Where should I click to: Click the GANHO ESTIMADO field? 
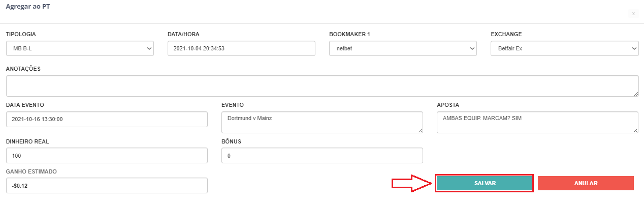click(107, 185)
